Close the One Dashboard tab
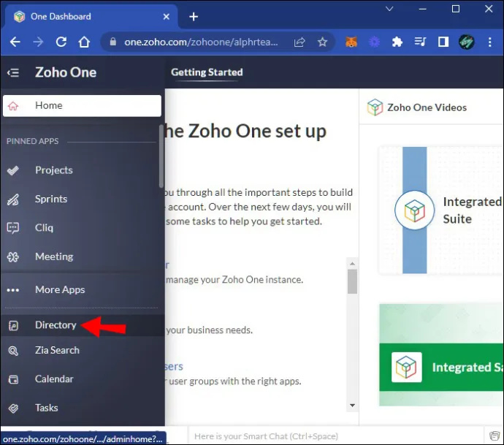Image resolution: width=504 pixels, height=445 pixels. (x=167, y=17)
